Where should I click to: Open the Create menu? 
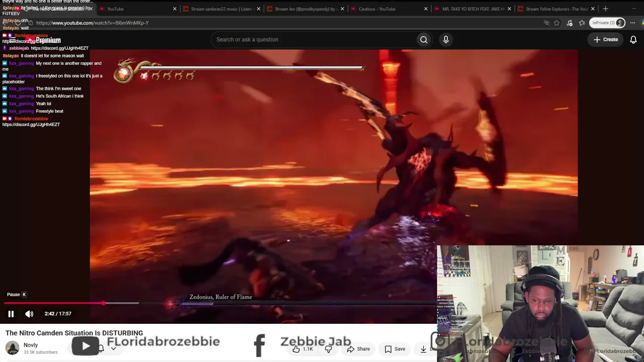605,40
